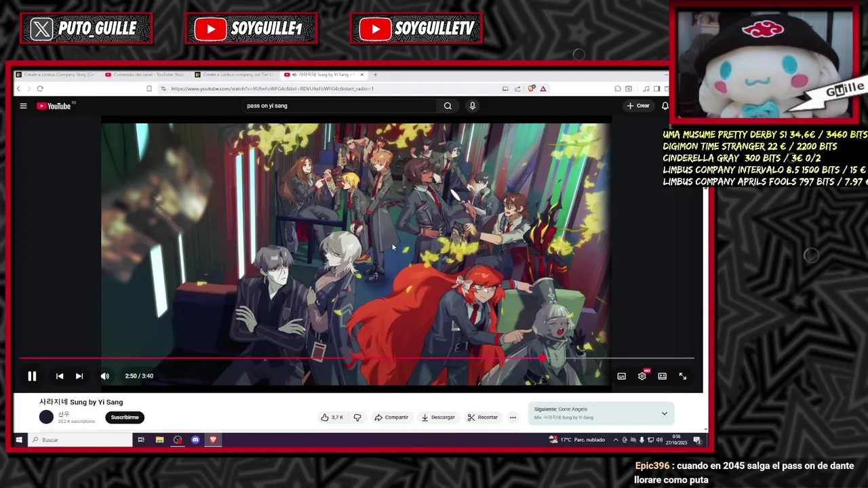Reload the current page
This screenshot has width=868, height=488.
[40, 89]
